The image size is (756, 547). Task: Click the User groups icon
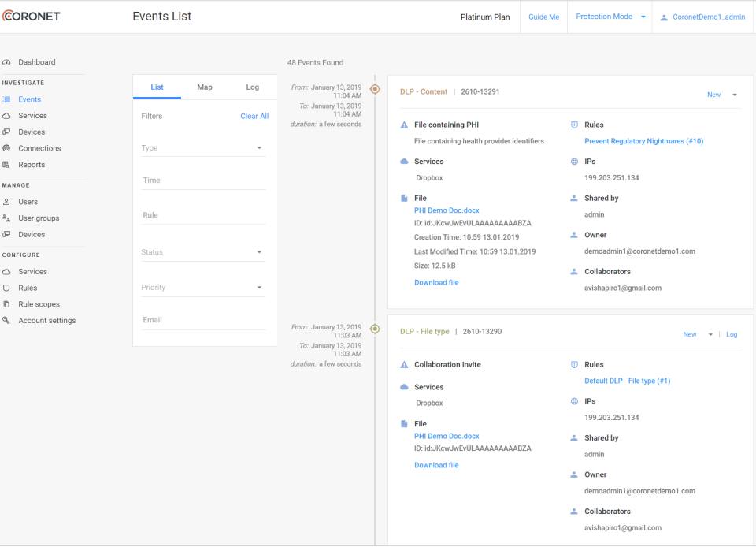pyautogui.click(x=6, y=218)
